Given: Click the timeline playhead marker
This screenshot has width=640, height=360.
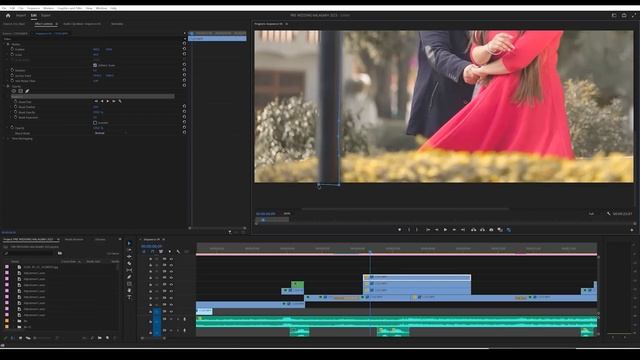Looking at the screenshot, I should click(370, 252).
